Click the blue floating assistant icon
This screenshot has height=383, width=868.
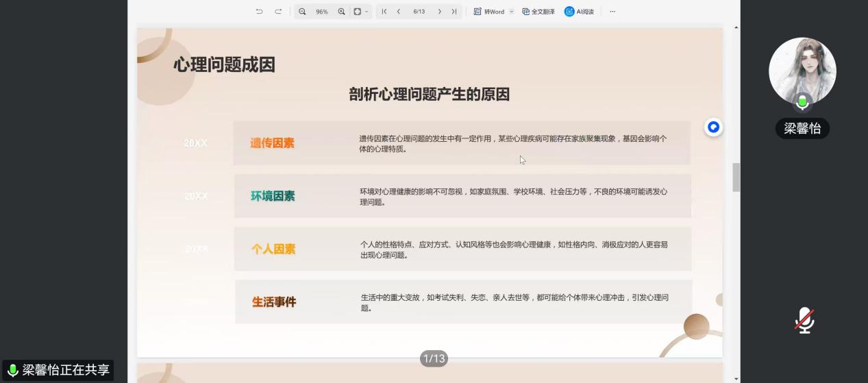pyautogui.click(x=713, y=127)
